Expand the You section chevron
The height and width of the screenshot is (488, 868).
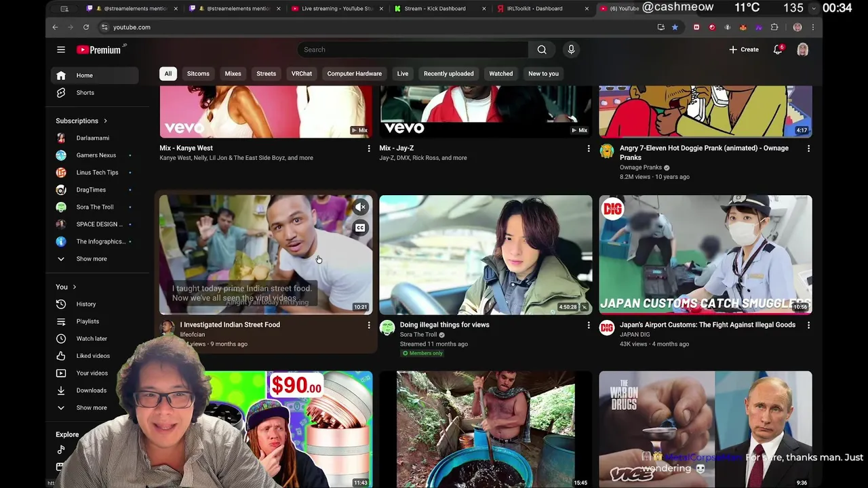[x=75, y=287]
